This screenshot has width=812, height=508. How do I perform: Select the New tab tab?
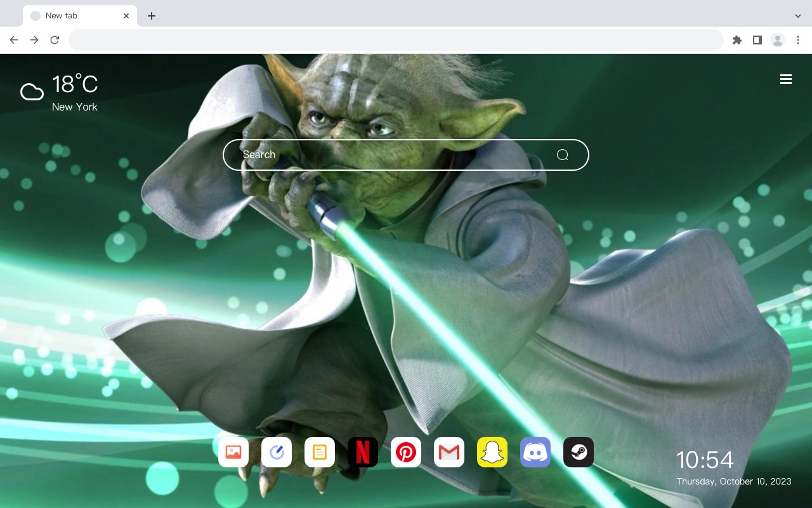click(80, 16)
